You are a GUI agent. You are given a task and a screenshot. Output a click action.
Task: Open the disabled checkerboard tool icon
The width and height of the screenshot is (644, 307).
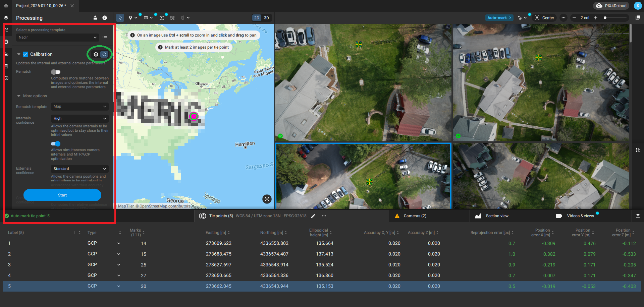pyautogui.click(x=172, y=18)
